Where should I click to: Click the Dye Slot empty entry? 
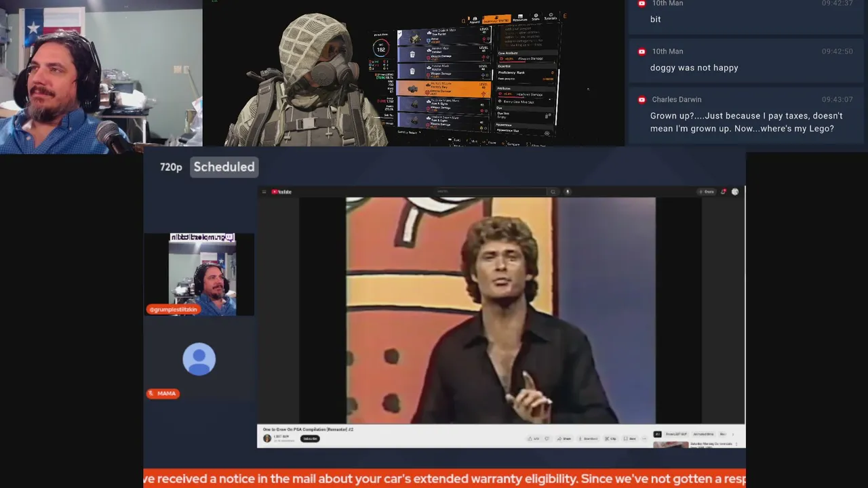tap(524, 115)
